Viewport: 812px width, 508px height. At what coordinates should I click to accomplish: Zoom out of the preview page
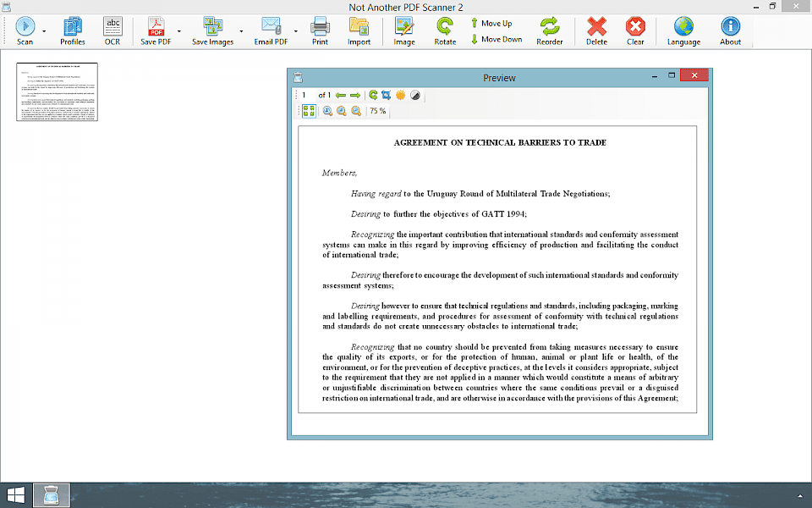[x=356, y=111]
